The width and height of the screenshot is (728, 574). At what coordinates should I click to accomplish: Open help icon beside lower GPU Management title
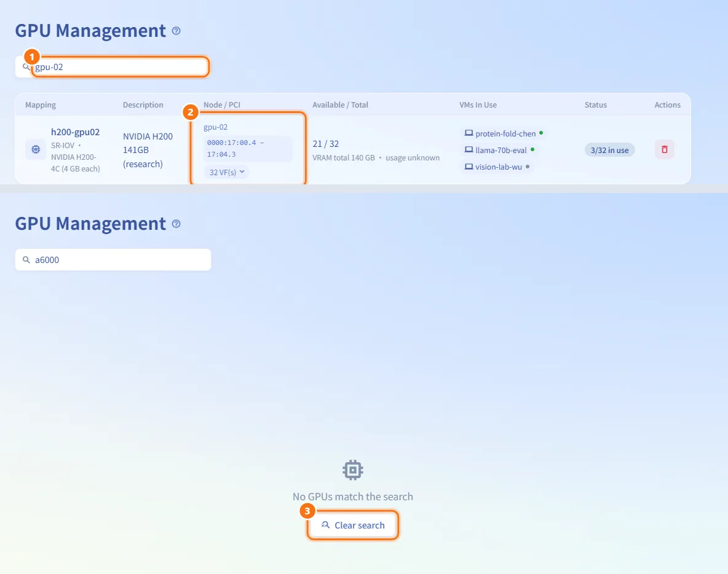(x=176, y=224)
